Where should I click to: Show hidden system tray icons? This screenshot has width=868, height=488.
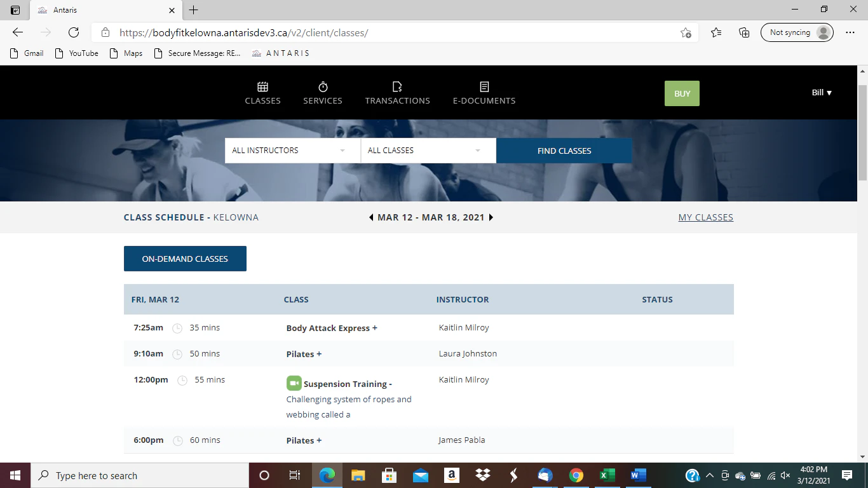click(x=710, y=475)
